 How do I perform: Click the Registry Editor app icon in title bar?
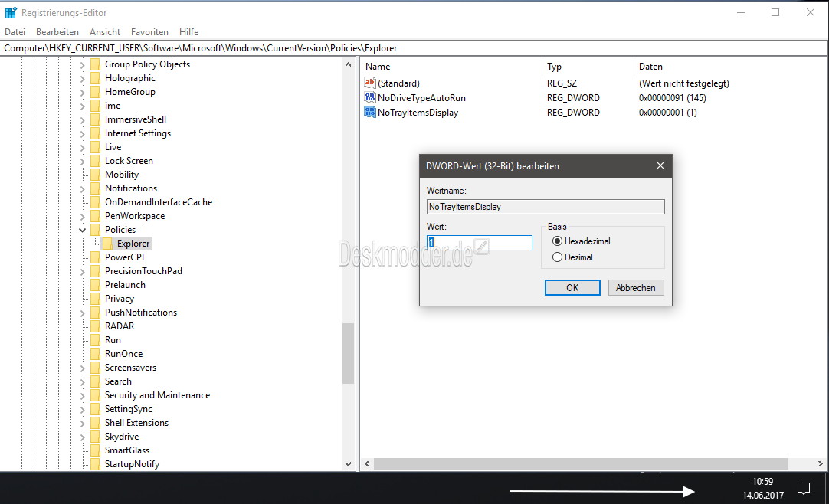[11, 13]
